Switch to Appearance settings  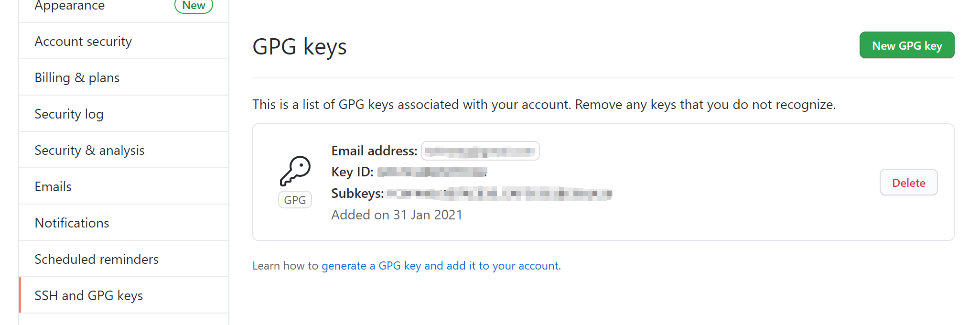click(x=69, y=6)
